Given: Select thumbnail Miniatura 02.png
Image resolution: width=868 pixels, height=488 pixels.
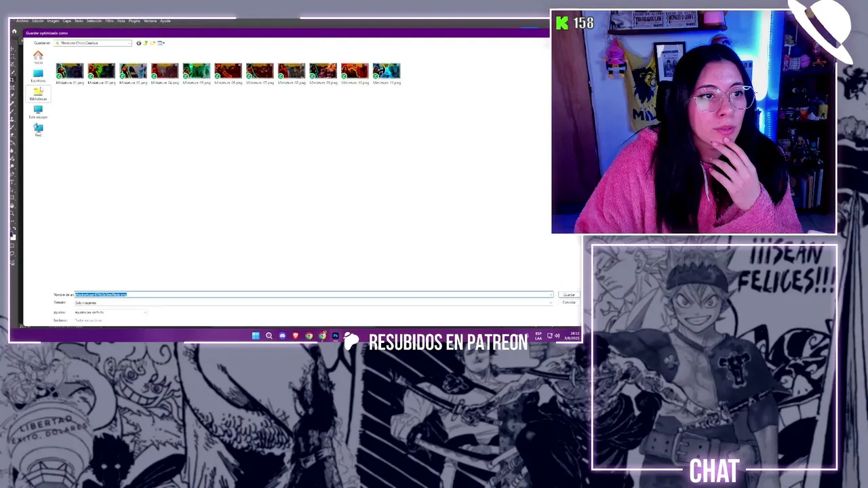Looking at the screenshot, I should tap(101, 73).
